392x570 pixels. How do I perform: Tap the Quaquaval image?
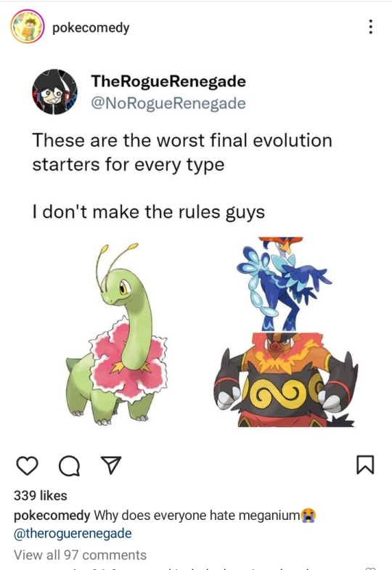282,284
